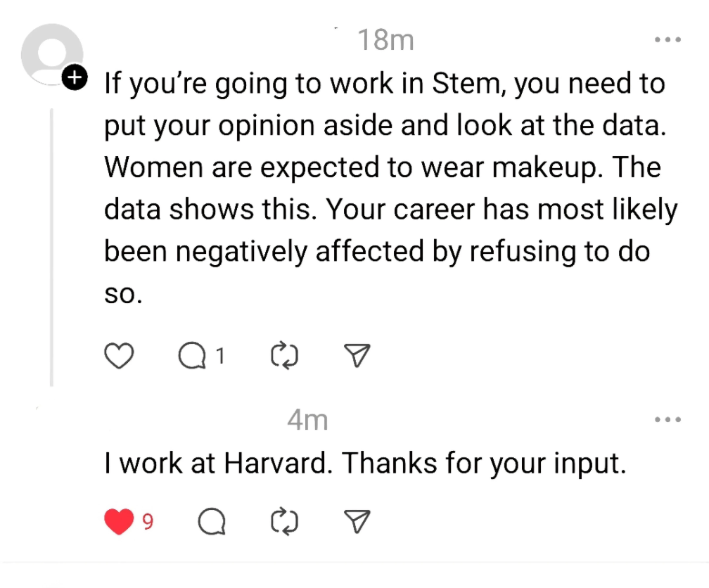Viewport: 709px width, 588px height.
Task: Unlike the Harvard reply by clicking the red heart
Action: pyautogui.click(x=118, y=522)
